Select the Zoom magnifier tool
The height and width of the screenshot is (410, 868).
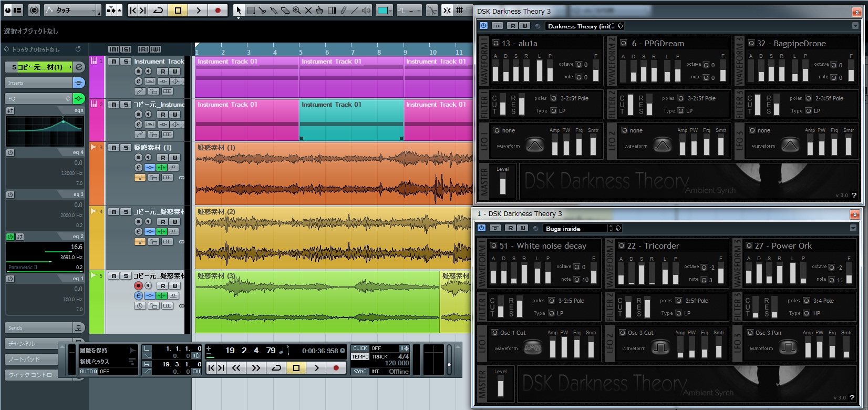(x=297, y=10)
